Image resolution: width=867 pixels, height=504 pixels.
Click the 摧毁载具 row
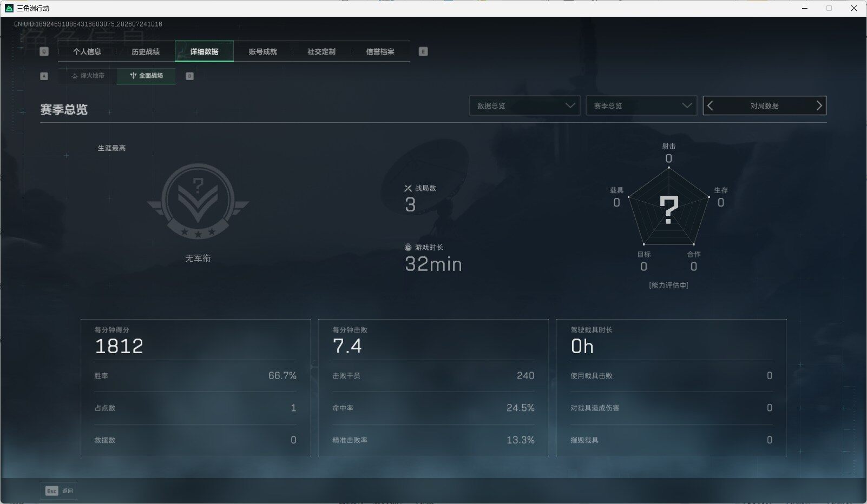click(672, 440)
